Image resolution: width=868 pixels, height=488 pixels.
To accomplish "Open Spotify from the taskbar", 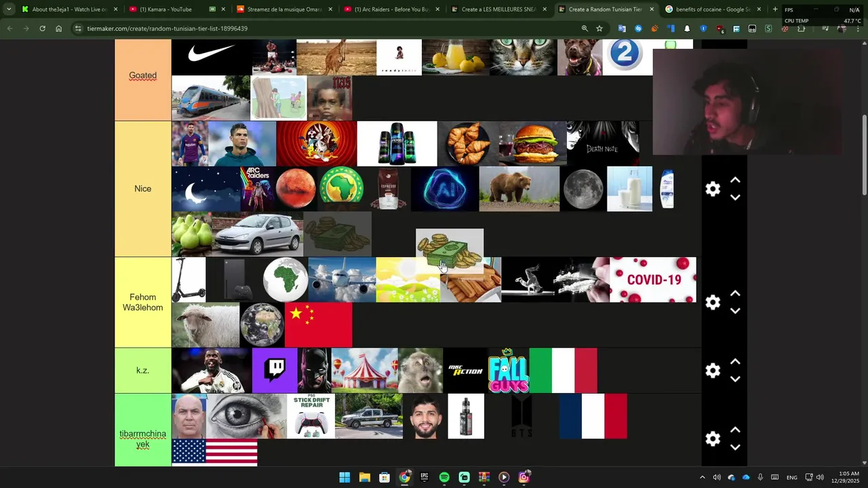I will (444, 477).
